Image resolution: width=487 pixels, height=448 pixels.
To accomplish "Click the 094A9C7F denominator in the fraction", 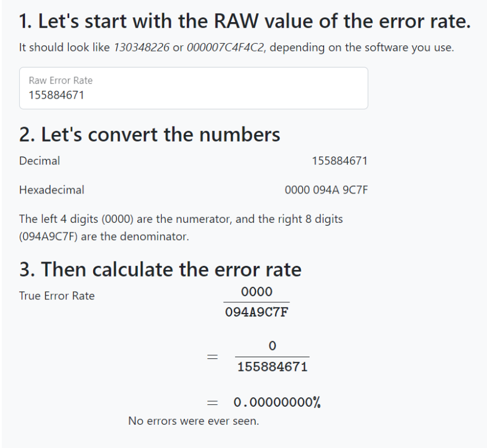I will pyautogui.click(x=257, y=312).
